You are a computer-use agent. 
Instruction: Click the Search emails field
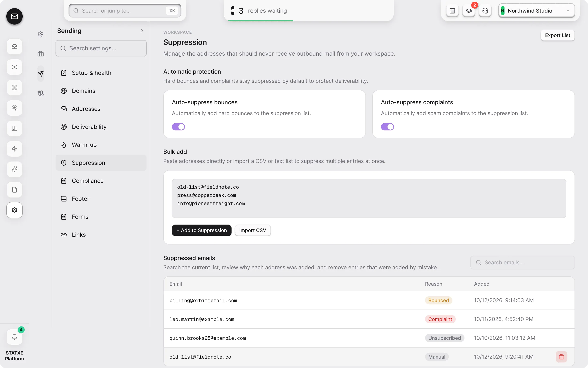tap(522, 262)
